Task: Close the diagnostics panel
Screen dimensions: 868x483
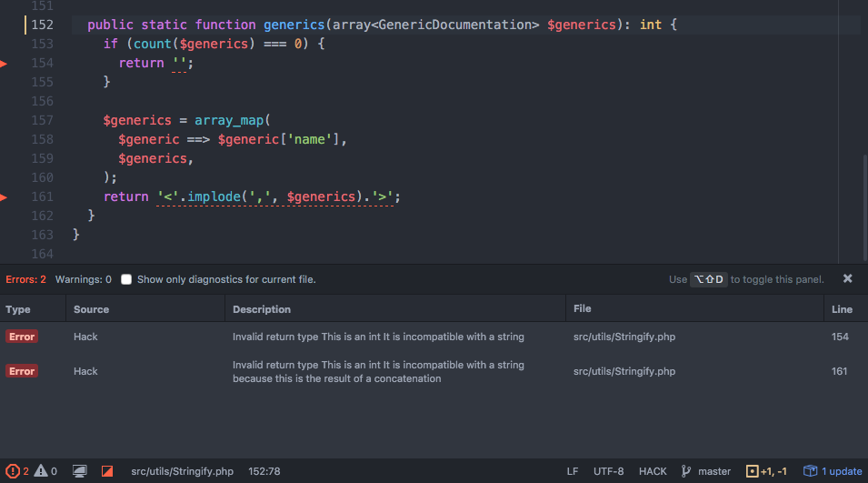Action: click(847, 278)
